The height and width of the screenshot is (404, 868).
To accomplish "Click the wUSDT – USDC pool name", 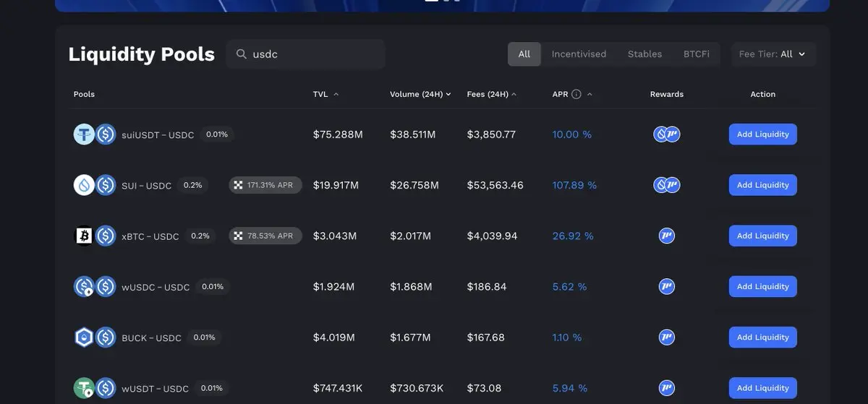I will 155,389.
